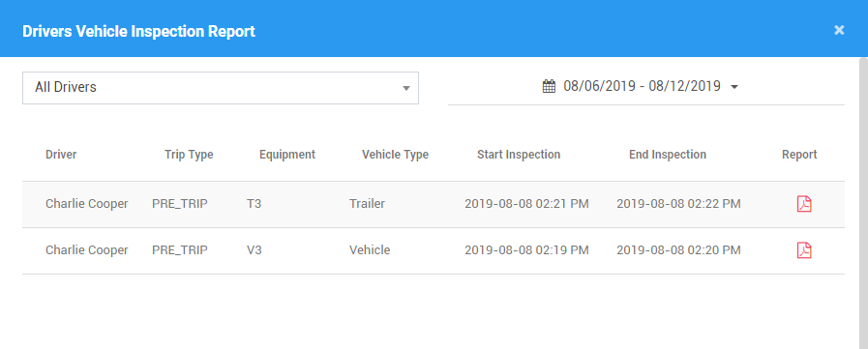Click start time 2019-08-08 02:21 PM
The width and height of the screenshot is (868, 349).
point(526,204)
